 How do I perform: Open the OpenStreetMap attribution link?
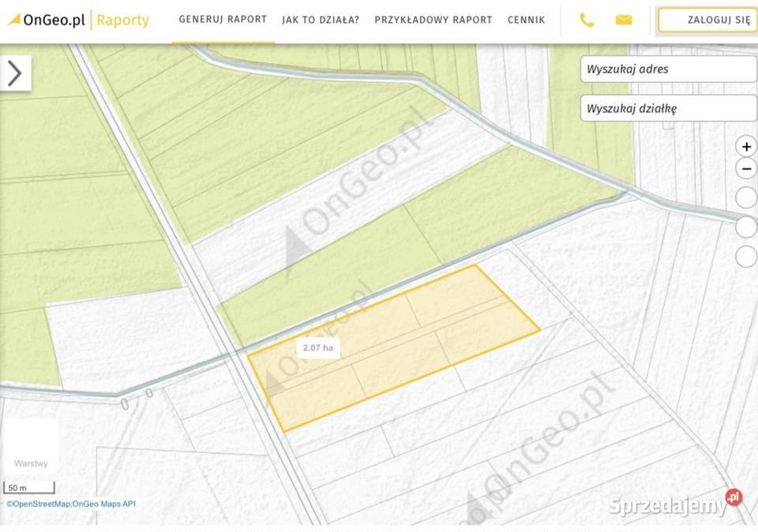39,504
